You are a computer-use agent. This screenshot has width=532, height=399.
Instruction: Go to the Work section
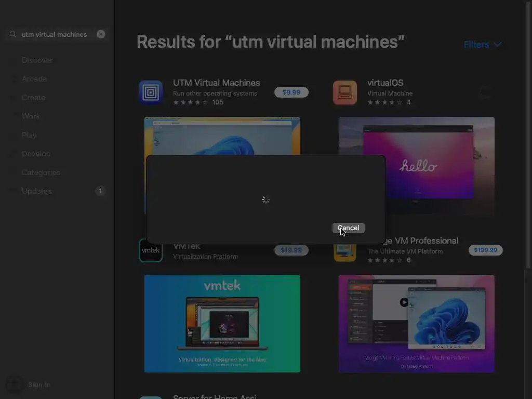[31, 116]
